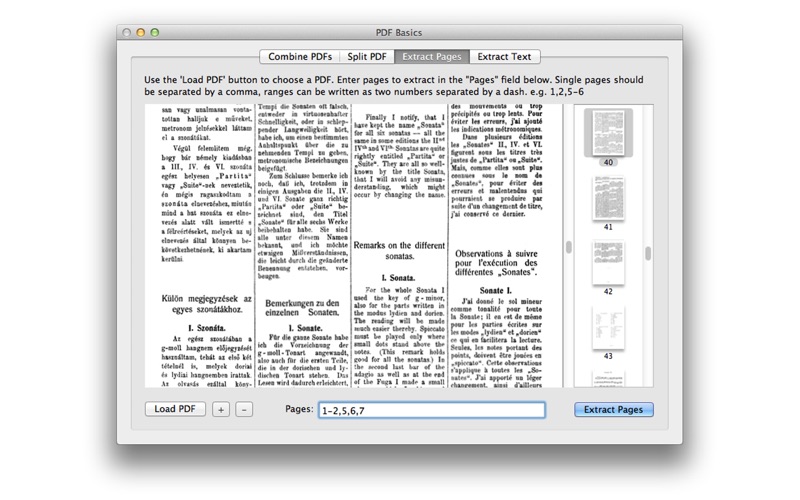Click the green zoom window button

click(155, 33)
